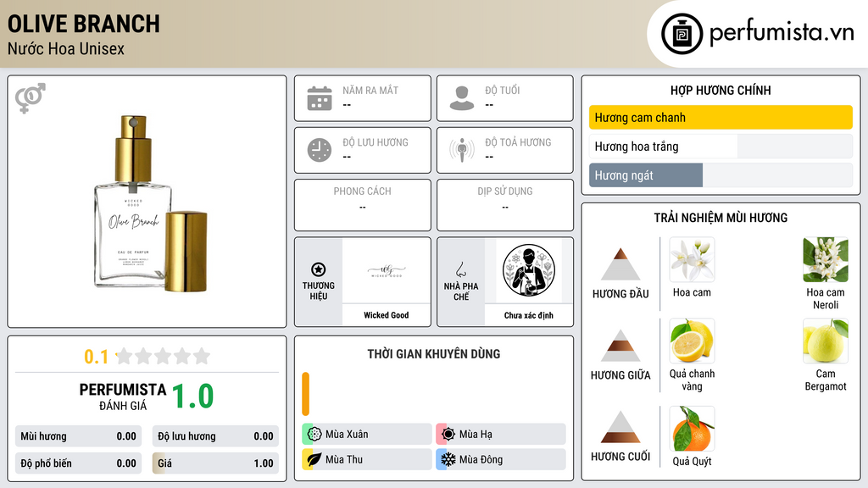
Task: Click the Olive Branch perfume bottle photo
Action: pos(151,203)
